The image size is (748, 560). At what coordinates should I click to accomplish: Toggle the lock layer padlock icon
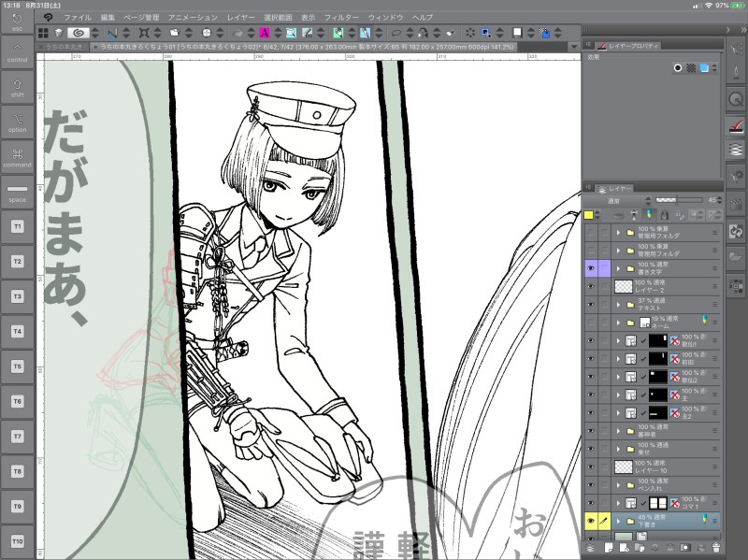pyautogui.click(x=665, y=215)
